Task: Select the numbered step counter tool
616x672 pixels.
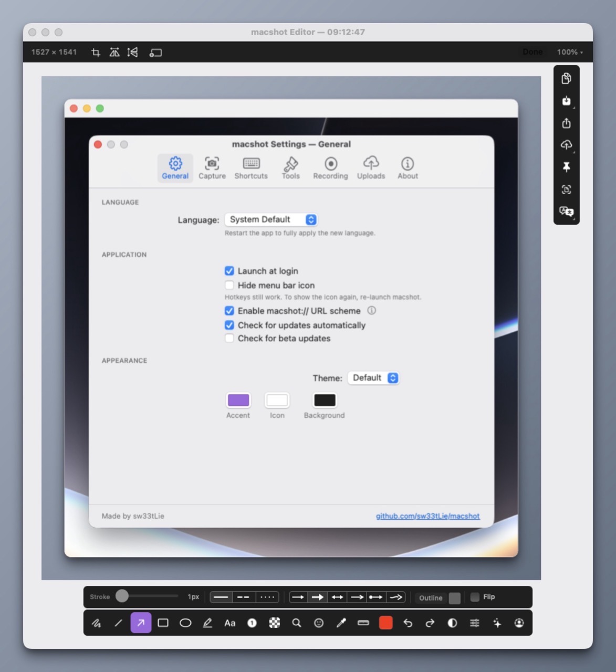Action: (x=252, y=623)
